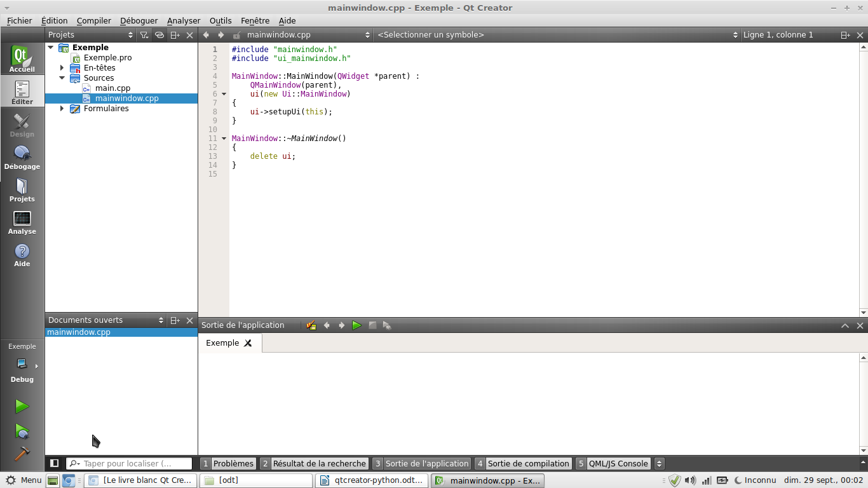Start debugging with the run-debug icon
The image size is (868, 488).
coord(22,431)
